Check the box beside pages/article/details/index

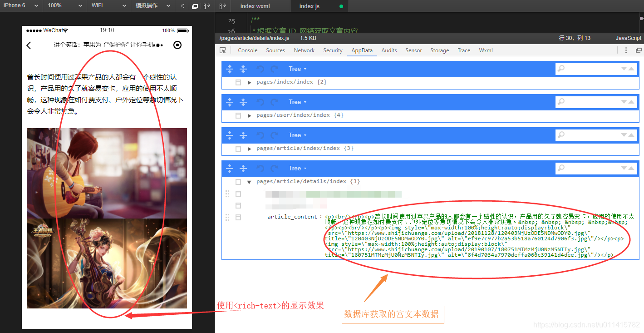pyautogui.click(x=238, y=182)
